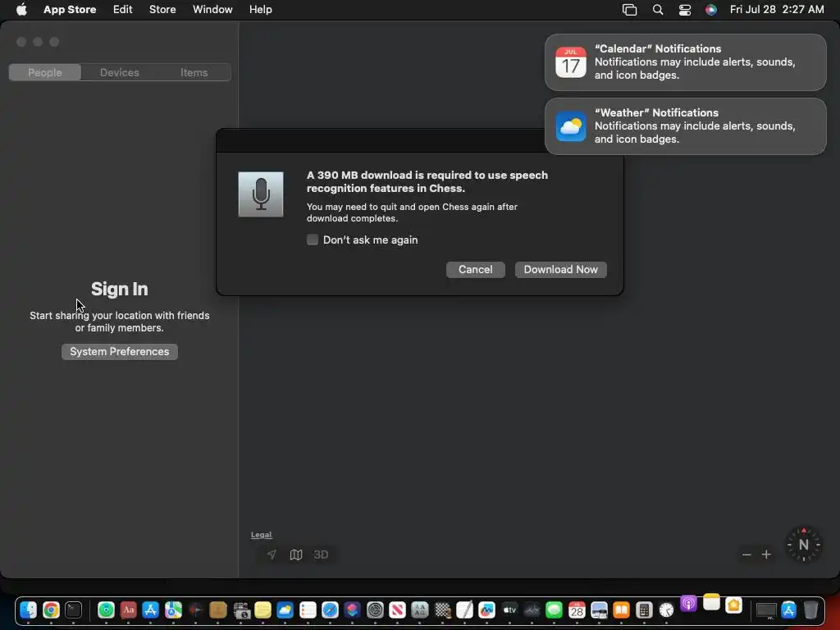Viewport: 840px width, 630px height.
Task: Open Trash from the Dock
Action: click(811, 609)
